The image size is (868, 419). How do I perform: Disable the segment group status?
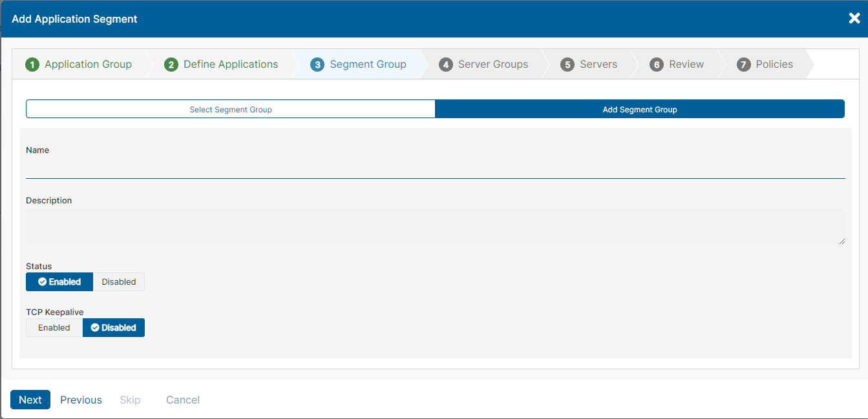(119, 281)
